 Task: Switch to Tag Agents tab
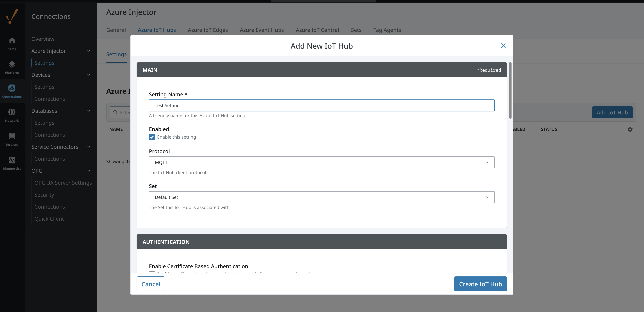(387, 30)
